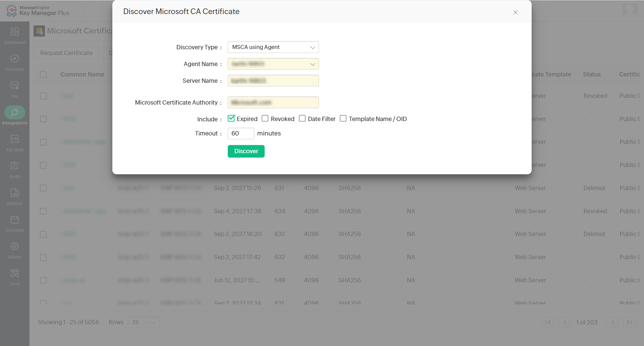
Task: Click the Microsoft Certificate Authority field
Action: [273, 102]
